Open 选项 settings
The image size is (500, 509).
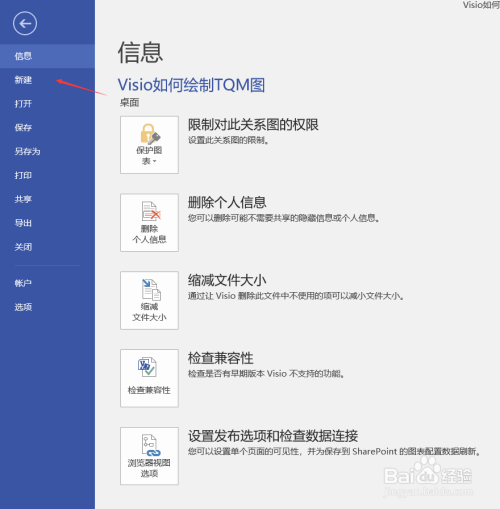[x=47, y=307]
